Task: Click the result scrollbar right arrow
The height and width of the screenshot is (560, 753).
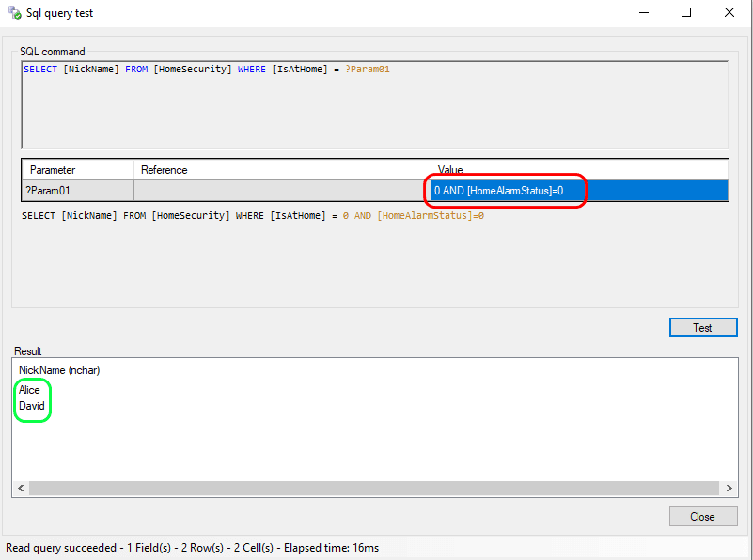Action: point(729,489)
